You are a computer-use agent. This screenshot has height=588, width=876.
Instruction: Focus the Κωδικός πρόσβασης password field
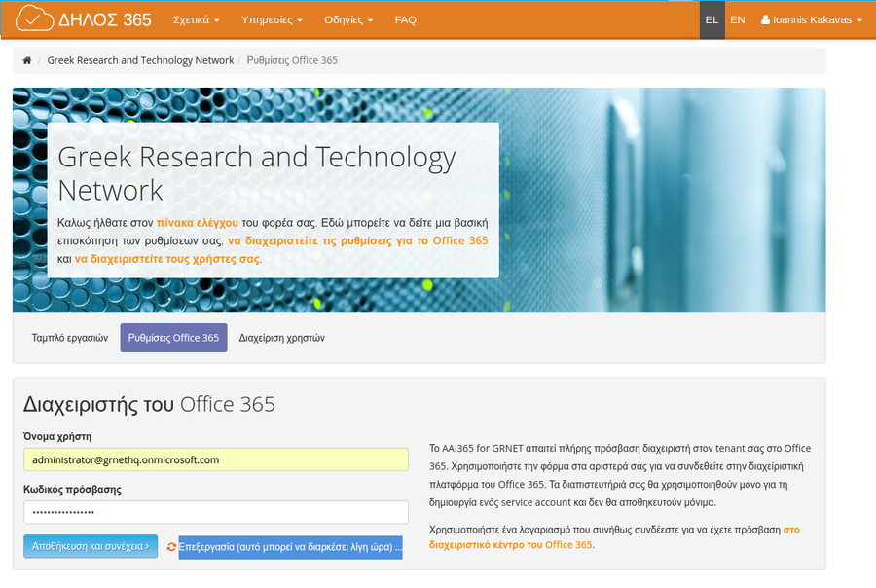[215, 512]
